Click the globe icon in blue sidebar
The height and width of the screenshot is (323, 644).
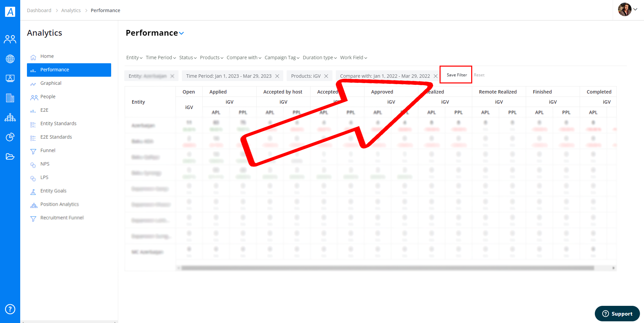point(10,59)
